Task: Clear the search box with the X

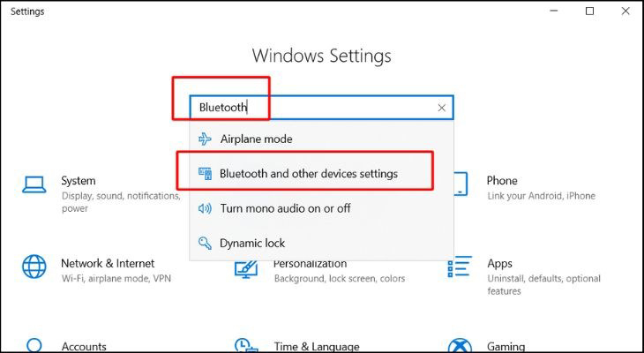Action: tap(441, 108)
